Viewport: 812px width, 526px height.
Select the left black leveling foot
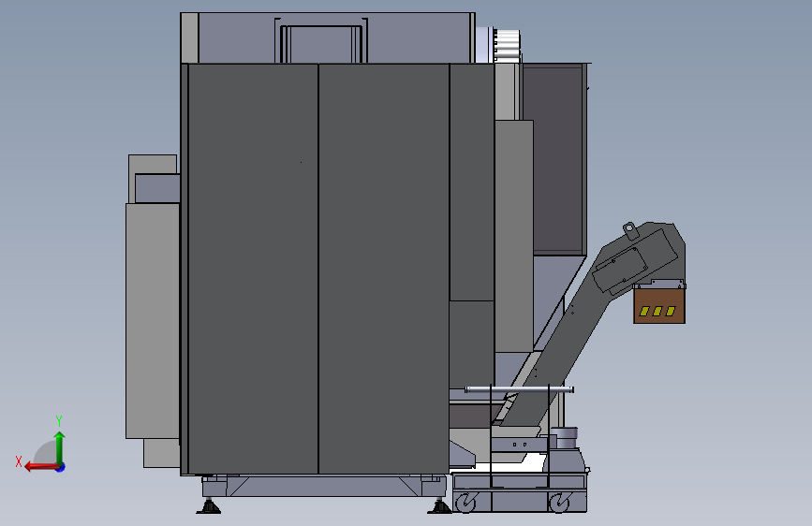[x=208, y=506]
